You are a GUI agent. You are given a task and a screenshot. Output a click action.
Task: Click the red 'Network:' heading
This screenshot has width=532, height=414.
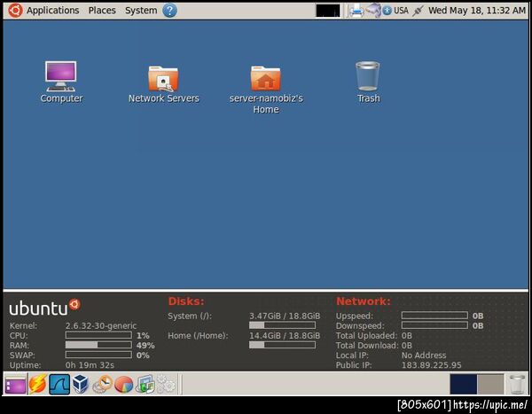pos(364,301)
